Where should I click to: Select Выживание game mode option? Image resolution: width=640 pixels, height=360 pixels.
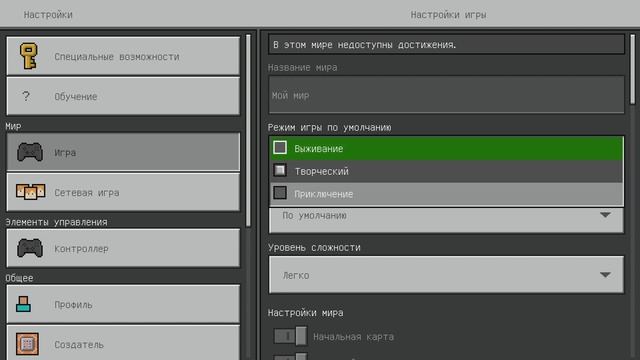(446, 149)
